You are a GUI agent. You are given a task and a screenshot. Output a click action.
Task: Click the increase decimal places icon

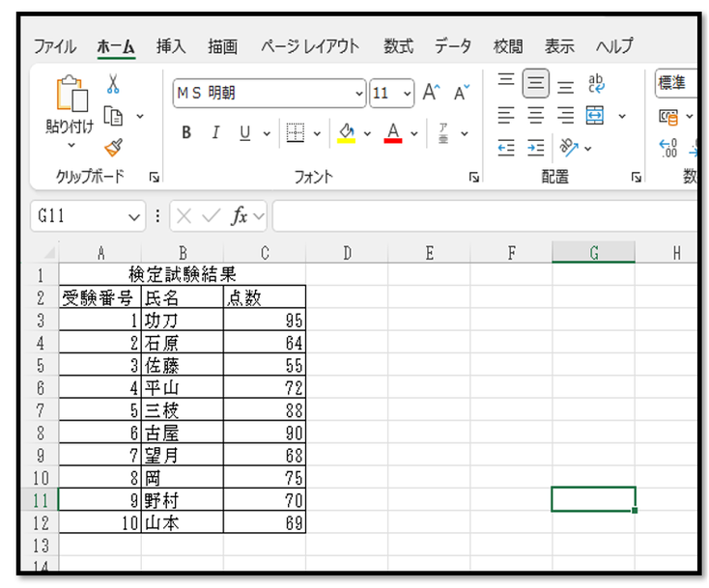click(x=668, y=149)
